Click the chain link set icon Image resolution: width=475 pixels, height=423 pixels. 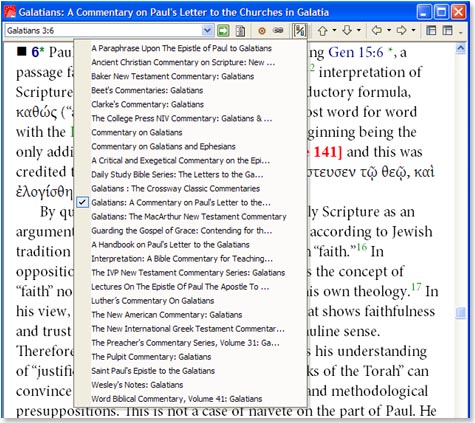278,30
